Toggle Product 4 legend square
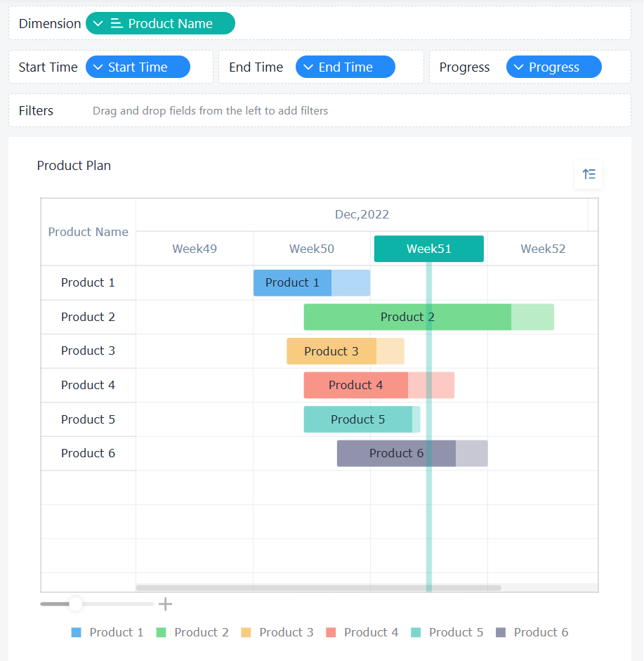Screen dimensions: 644x661 click(x=331, y=633)
